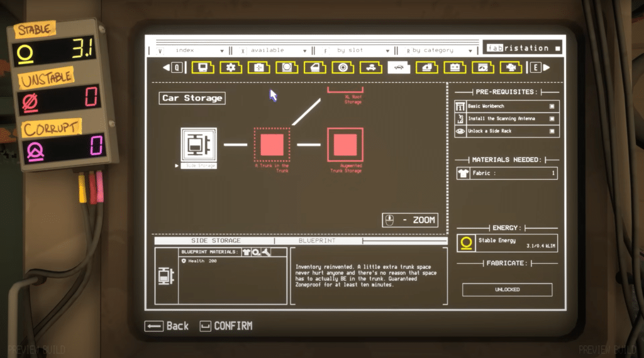644x358 pixels.
Task: Open the index sort dropdown
Action: (191, 50)
